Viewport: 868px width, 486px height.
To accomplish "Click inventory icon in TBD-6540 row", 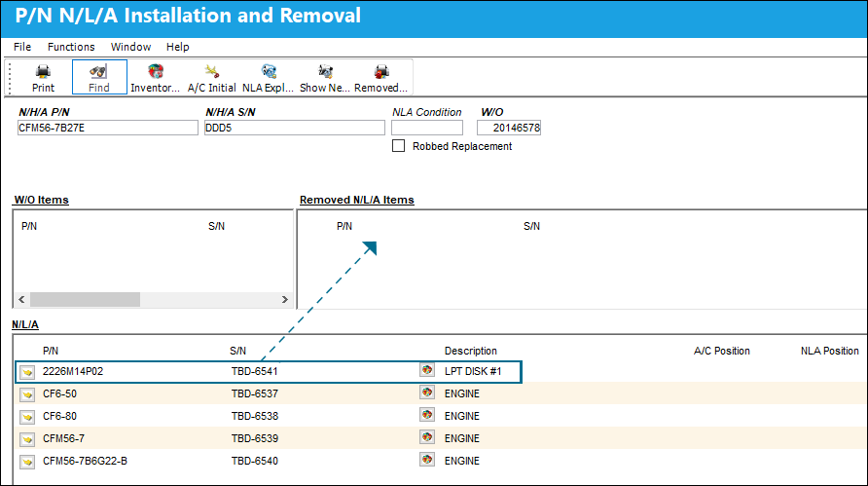I will click(x=427, y=460).
